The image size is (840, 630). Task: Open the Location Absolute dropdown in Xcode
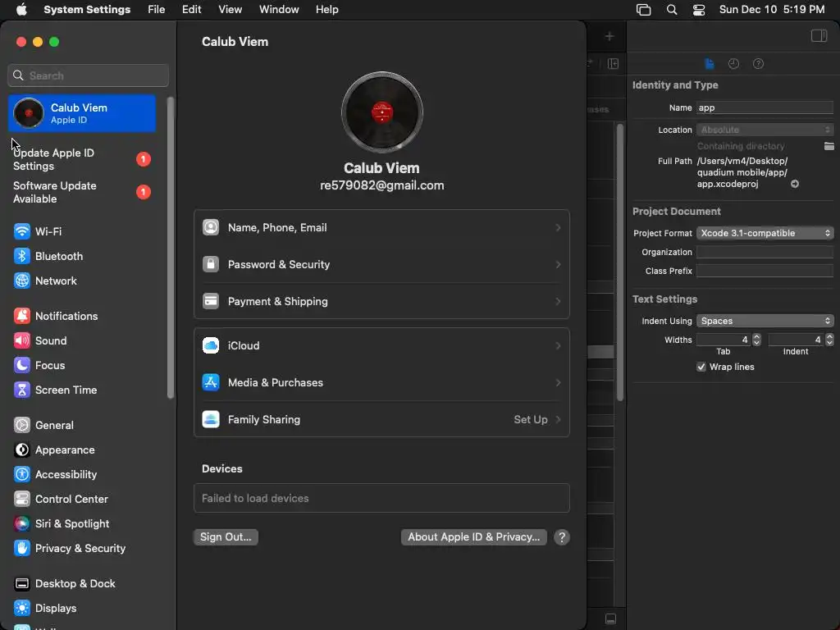click(765, 130)
